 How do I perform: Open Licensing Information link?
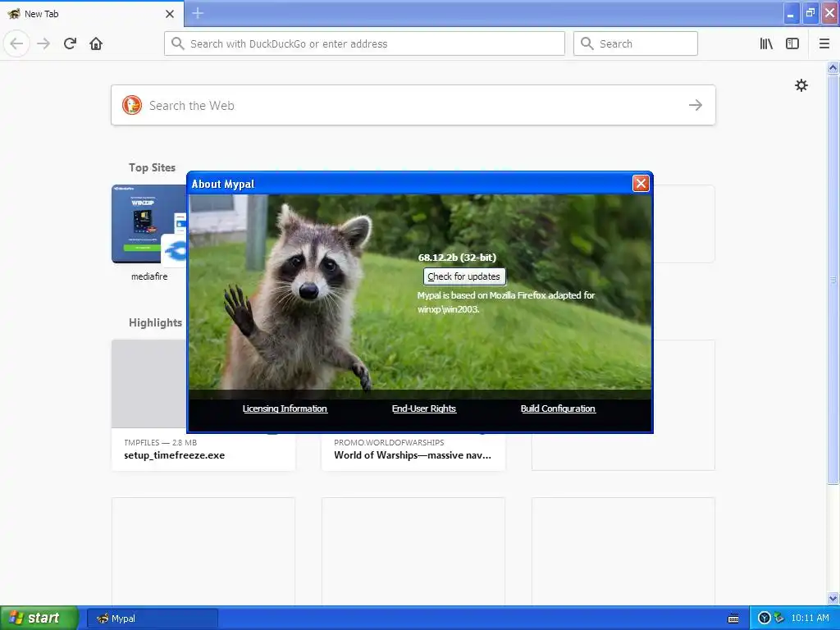coord(285,409)
